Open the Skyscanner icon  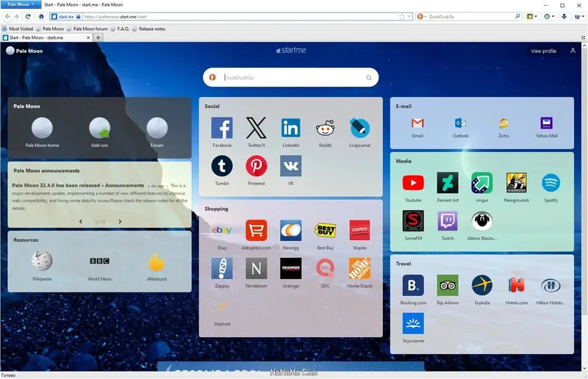(413, 323)
